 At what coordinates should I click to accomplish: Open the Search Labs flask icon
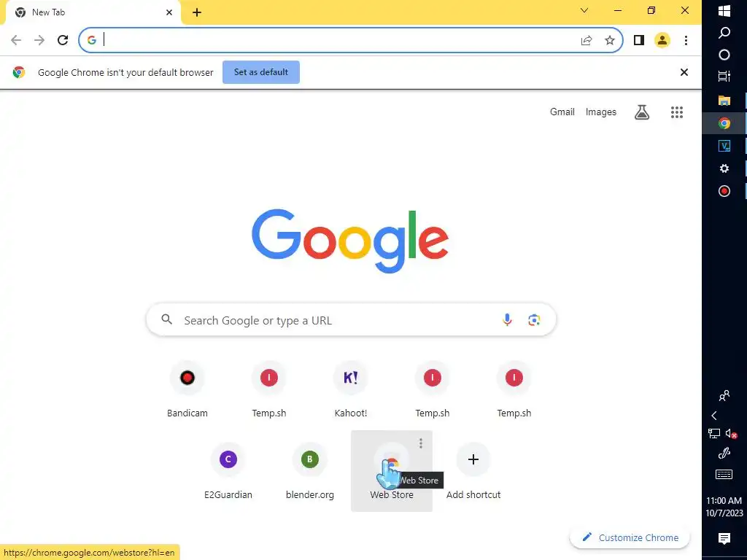642,112
